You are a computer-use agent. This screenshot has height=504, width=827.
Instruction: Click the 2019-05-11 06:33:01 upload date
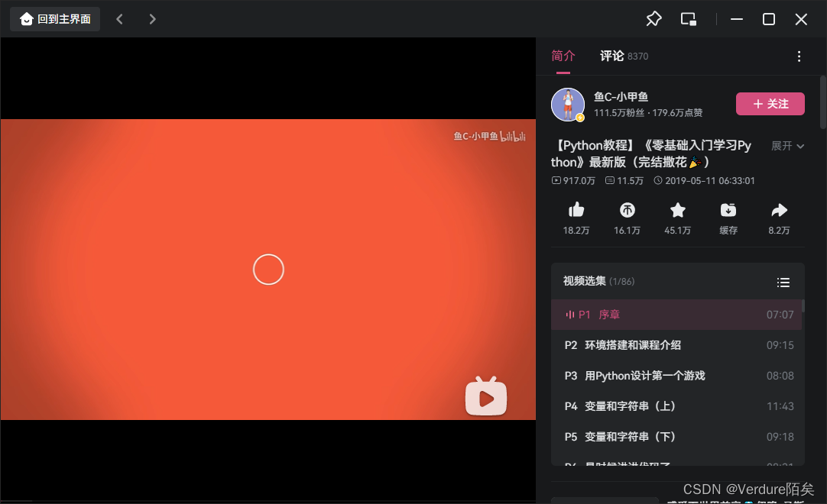point(704,181)
